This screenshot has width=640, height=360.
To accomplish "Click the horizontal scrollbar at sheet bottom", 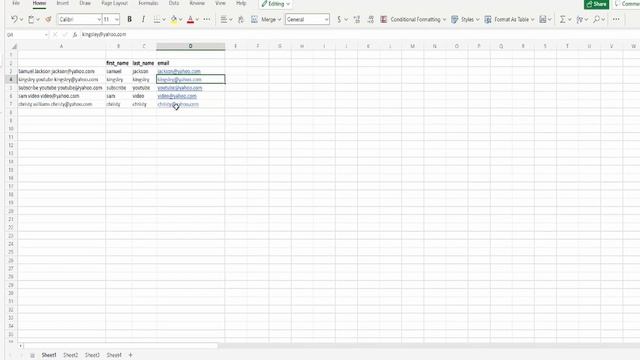I will (120, 346).
